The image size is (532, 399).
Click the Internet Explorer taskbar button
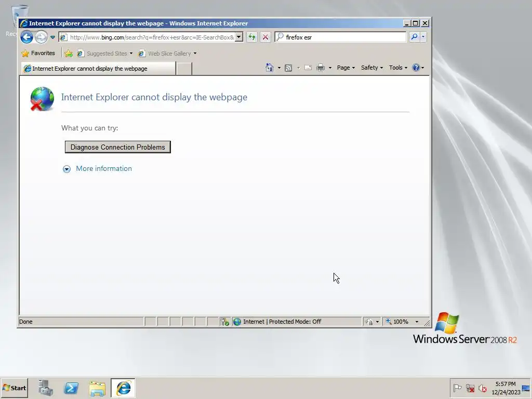[x=123, y=388]
